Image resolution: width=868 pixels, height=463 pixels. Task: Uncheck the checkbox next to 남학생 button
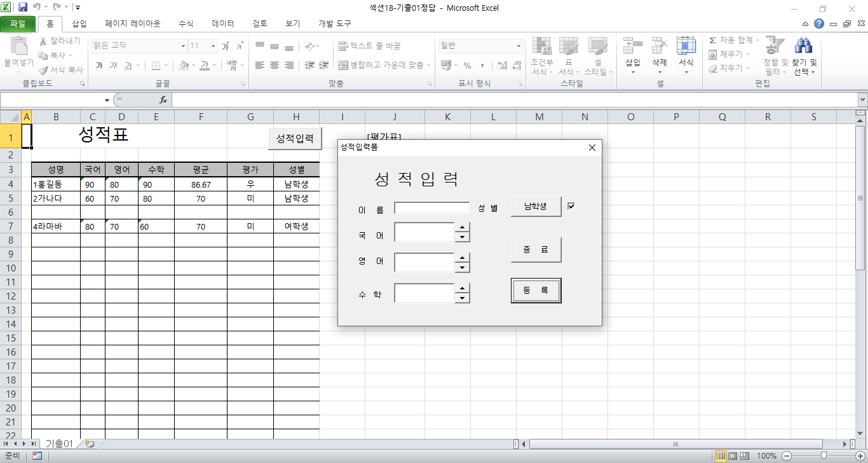pyautogui.click(x=571, y=206)
